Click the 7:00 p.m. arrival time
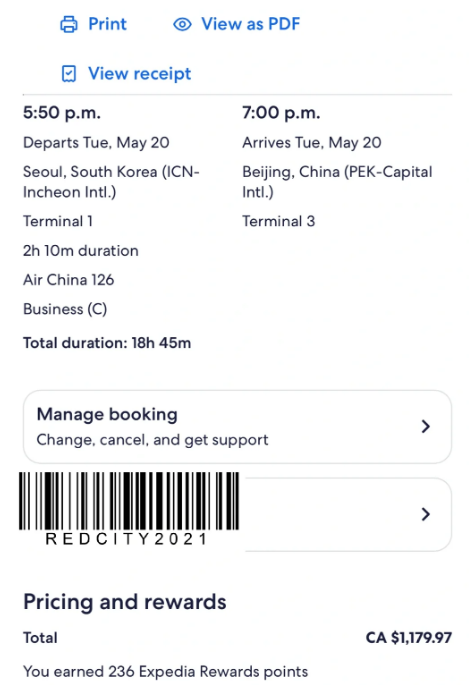Image resolution: width=469 pixels, height=685 pixels. [x=281, y=113]
